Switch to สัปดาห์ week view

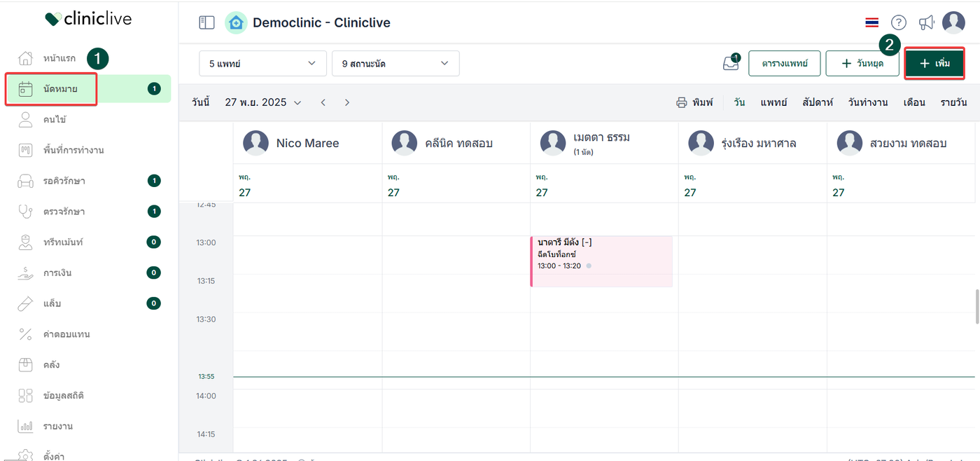coord(816,102)
